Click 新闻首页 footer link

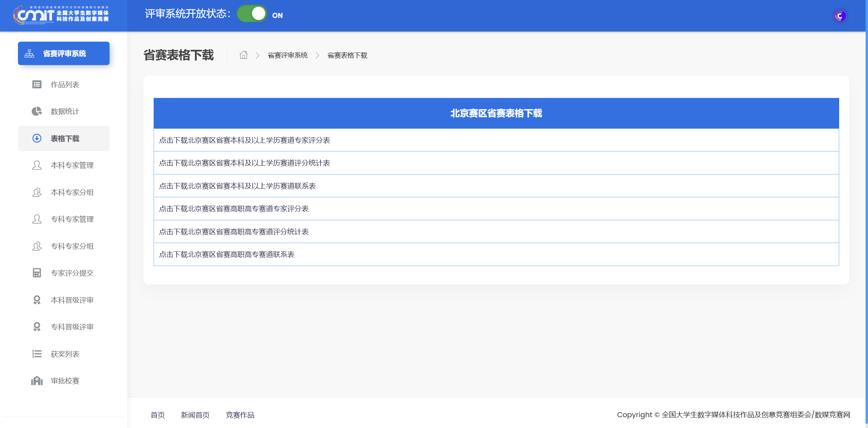pos(195,415)
